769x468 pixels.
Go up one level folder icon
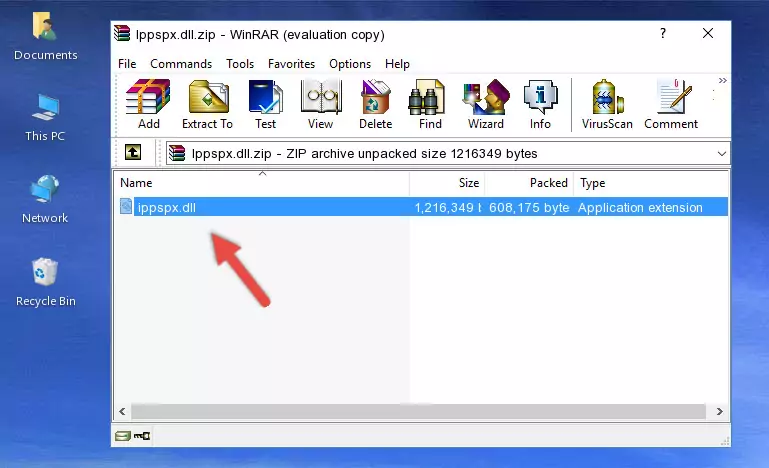click(132, 153)
